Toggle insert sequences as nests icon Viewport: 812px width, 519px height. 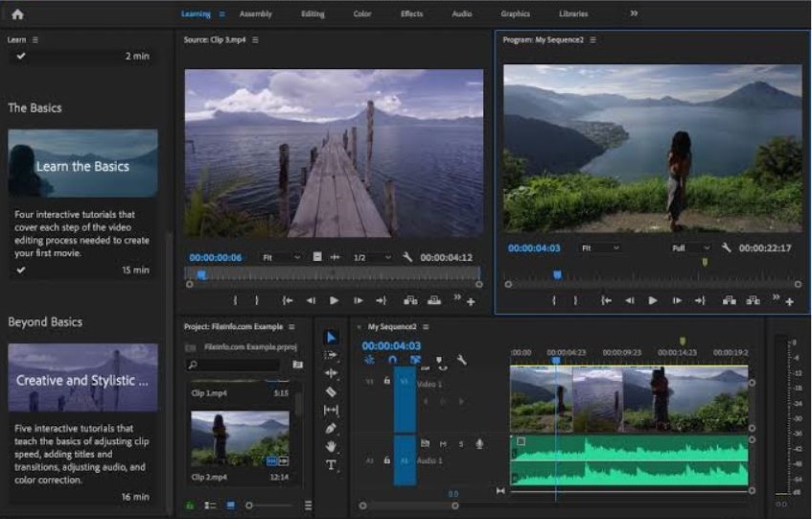(369, 360)
